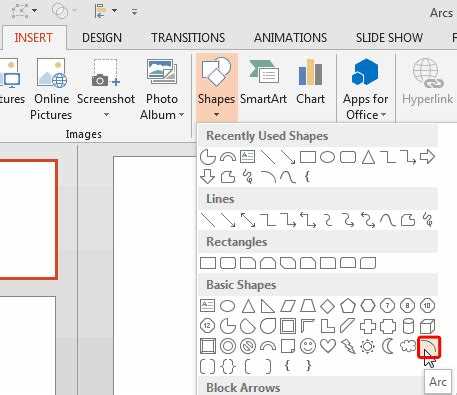Pick the Smiley Face shape
The width and height of the screenshot is (457, 395).
tap(308, 346)
